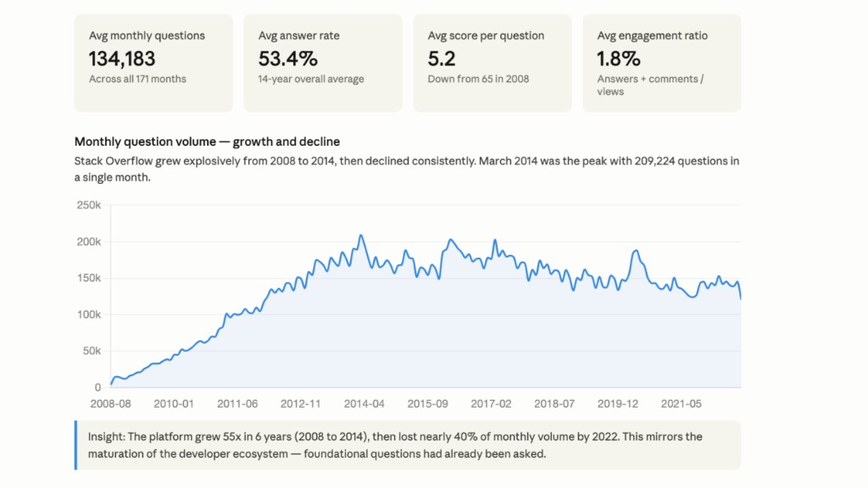The width and height of the screenshot is (868, 488).
Task: Select the Avg answer rate card
Action: click(x=323, y=63)
